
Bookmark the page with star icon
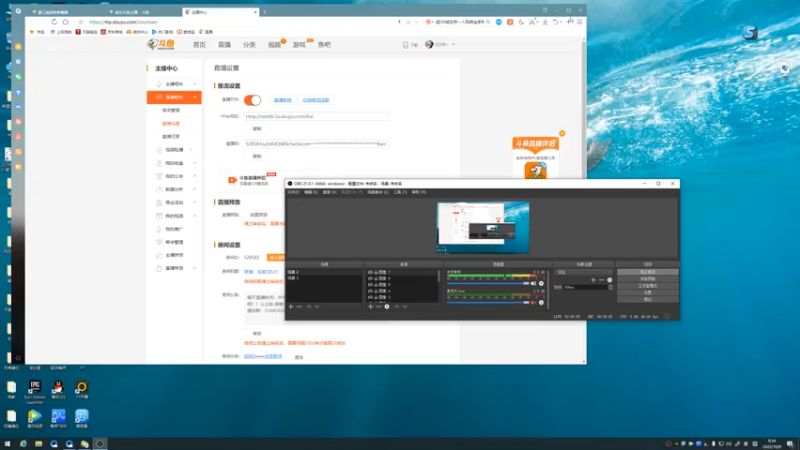pos(81,22)
